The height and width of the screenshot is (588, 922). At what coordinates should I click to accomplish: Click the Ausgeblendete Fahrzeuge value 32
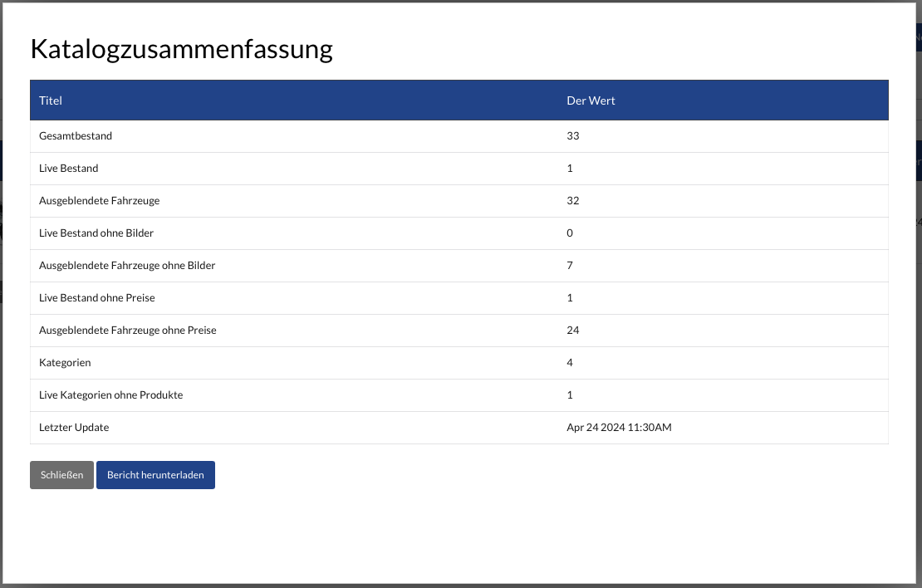(x=573, y=200)
